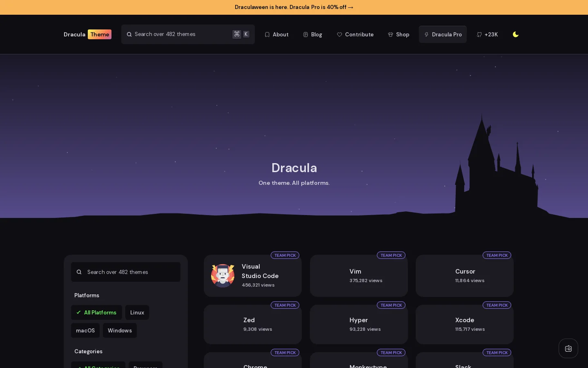Click the "456,321 views" count
Image resolution: width=588 pixels, height=368 pixels.
pos(258,285)
